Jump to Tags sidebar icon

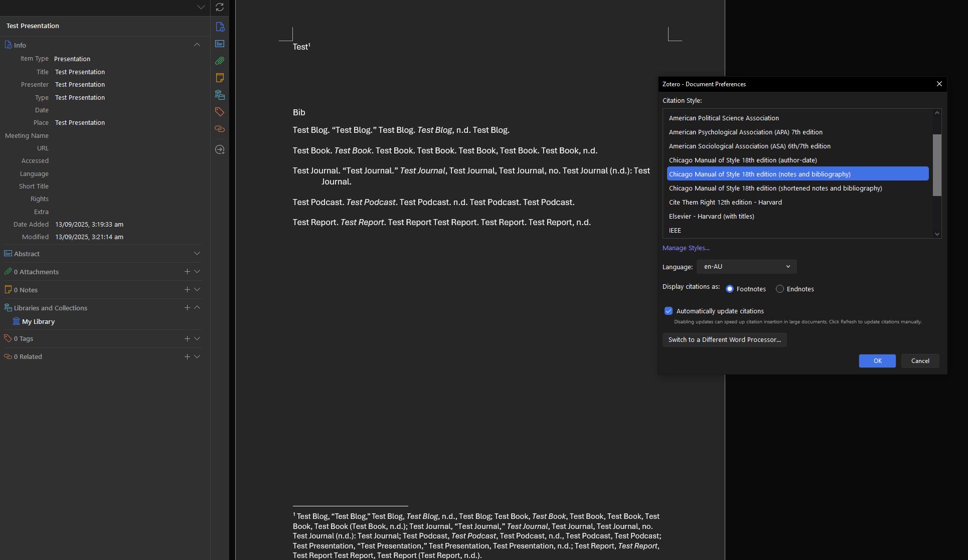click(220, 112)
